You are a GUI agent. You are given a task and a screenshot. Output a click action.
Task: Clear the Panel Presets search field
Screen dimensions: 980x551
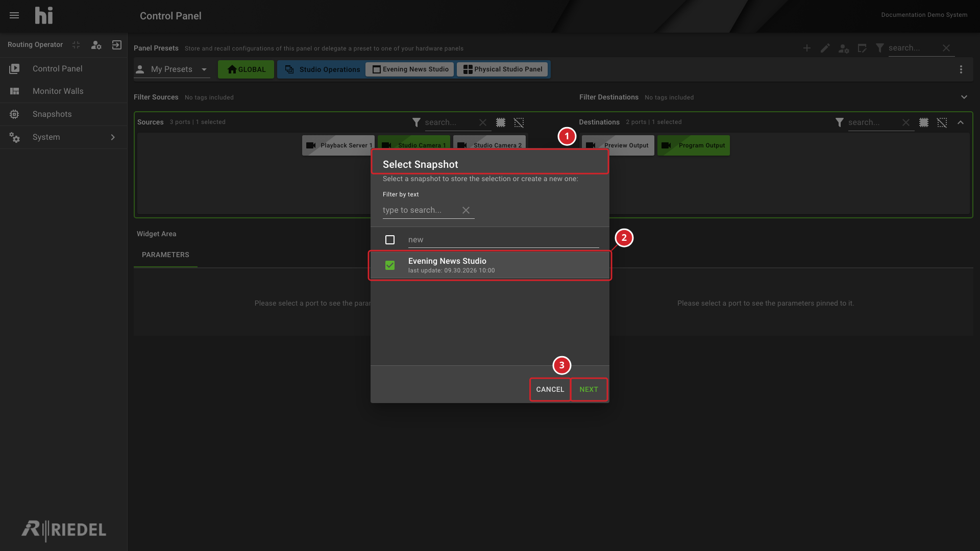pos(946,48)
